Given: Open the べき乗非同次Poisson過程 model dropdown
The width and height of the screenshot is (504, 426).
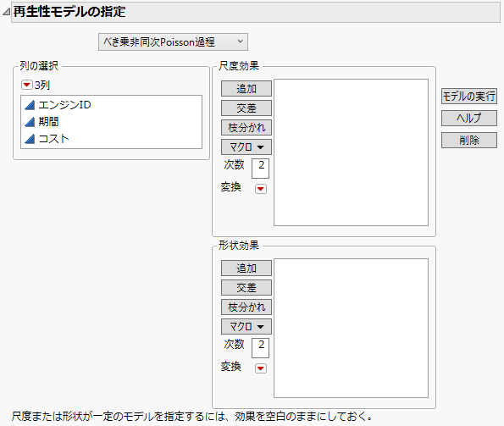Looking at the screenshot, I should (173, 41).
